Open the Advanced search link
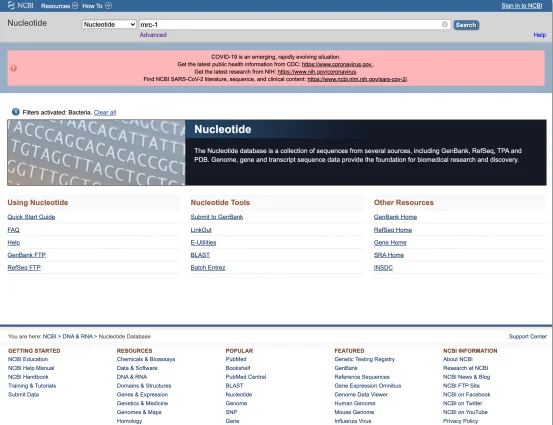The height and width of the screenshot is (425, 553). click(x=153, y=35)
